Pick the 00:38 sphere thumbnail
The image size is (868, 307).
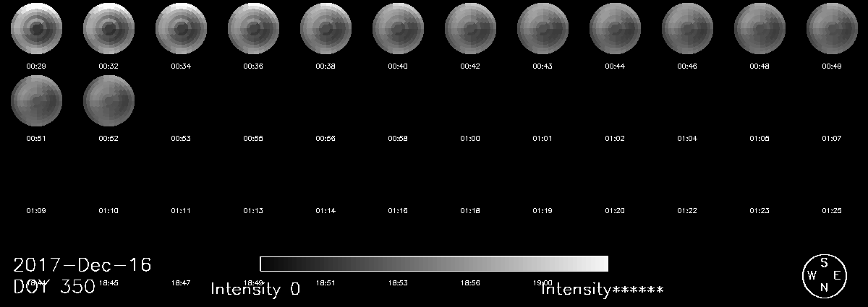click(325, 29)
